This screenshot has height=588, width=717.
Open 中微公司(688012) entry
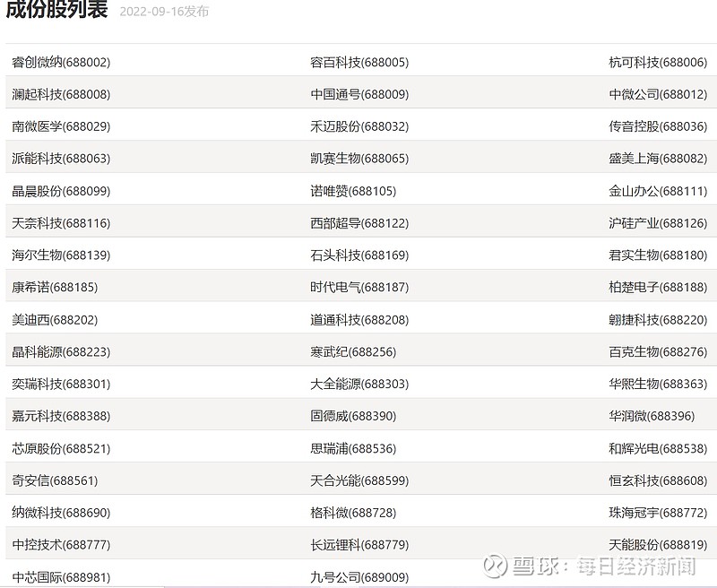[658, 94]
